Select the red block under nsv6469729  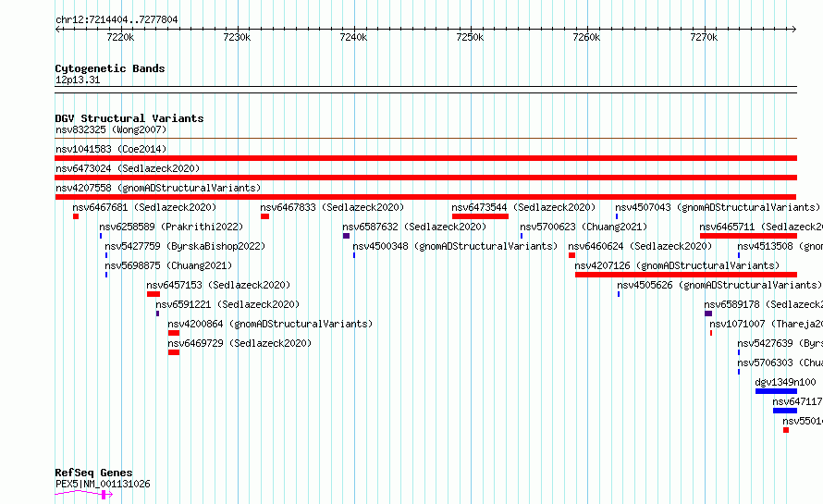click(x=174, y=352)
